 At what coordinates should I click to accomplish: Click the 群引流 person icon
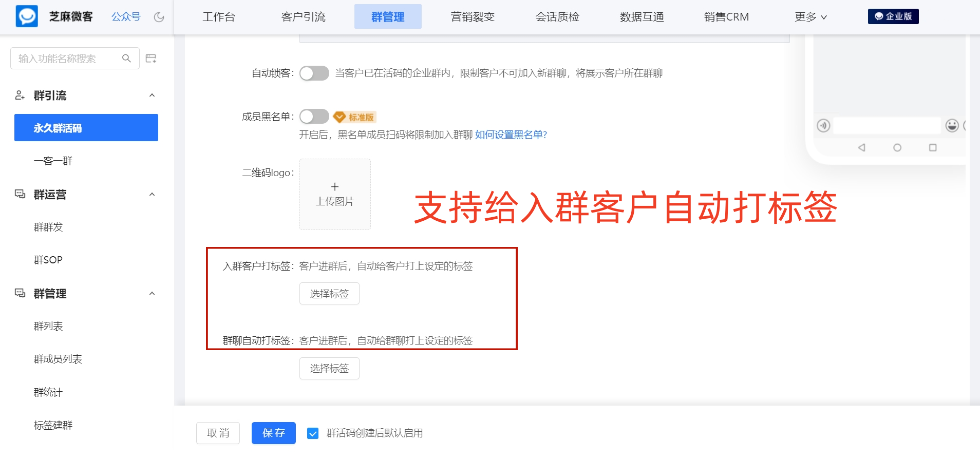[x=20, y=95]
